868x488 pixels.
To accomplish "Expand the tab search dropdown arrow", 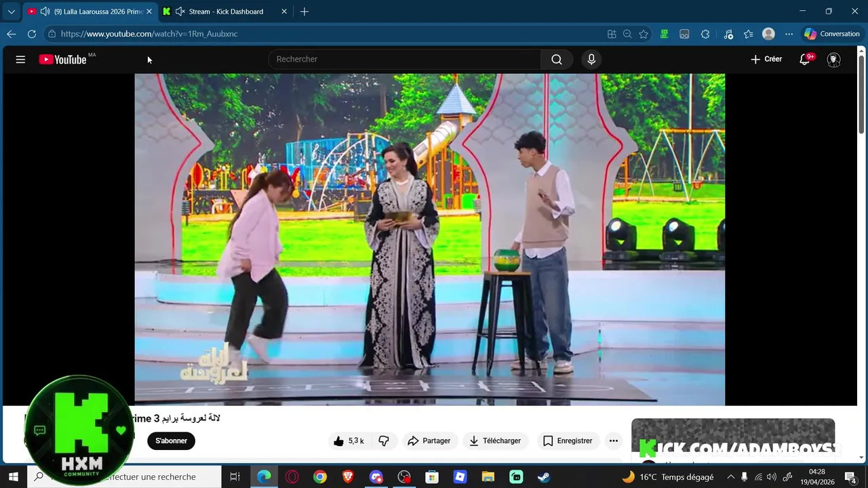I will coord(11,12).
